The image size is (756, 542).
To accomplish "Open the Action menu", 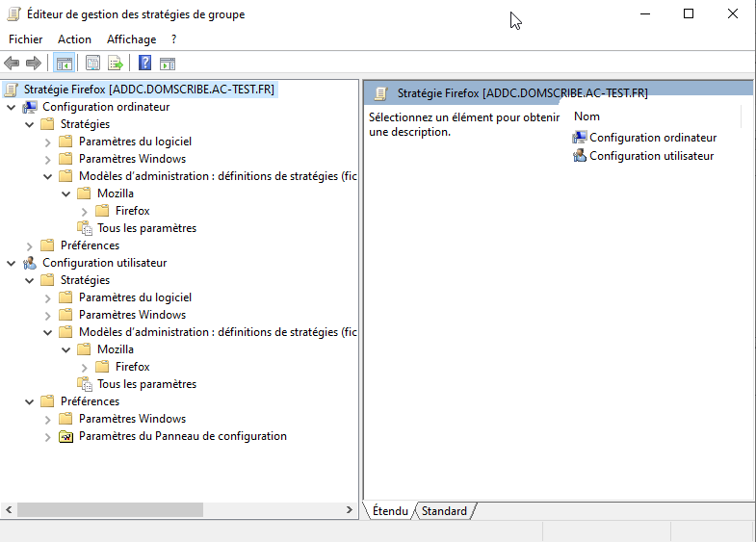I will point(74,39).
